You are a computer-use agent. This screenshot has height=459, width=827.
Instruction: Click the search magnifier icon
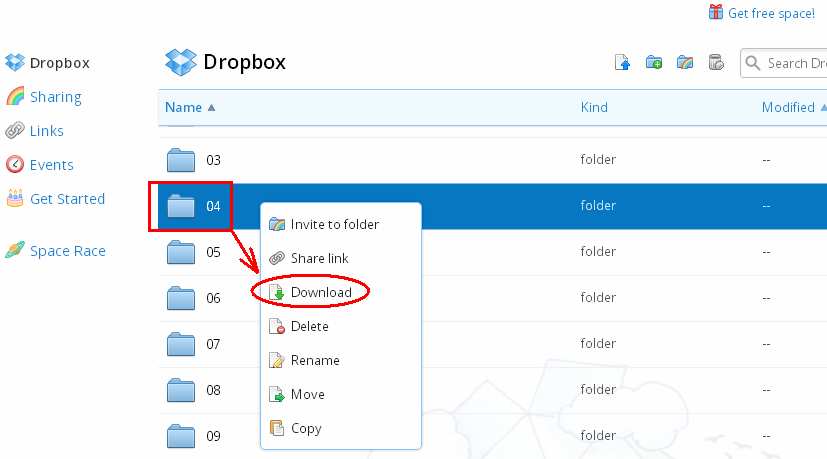click(x=753, y=63)
